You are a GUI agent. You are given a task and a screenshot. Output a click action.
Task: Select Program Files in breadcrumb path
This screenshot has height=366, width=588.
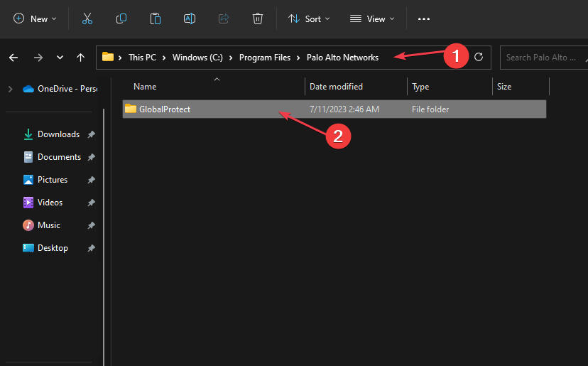click(x=265, y=58)
